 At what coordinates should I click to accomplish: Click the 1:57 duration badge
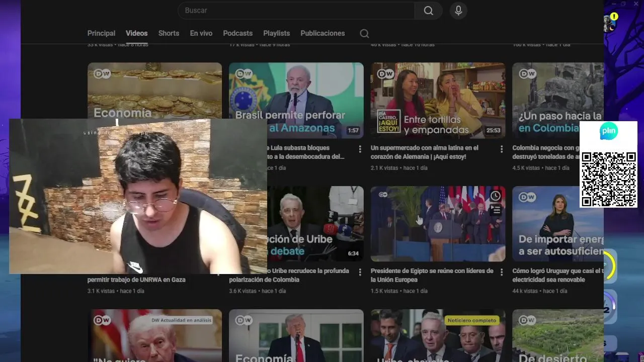click(353, 130)
